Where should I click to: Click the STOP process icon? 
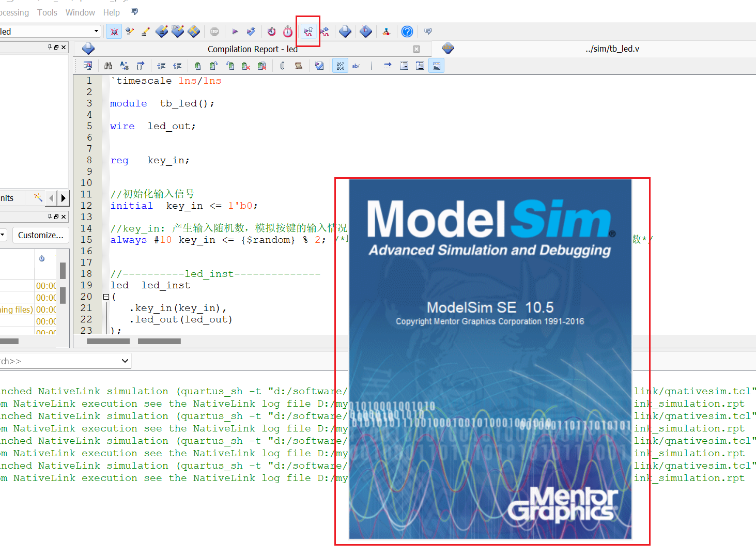[214, 31]
